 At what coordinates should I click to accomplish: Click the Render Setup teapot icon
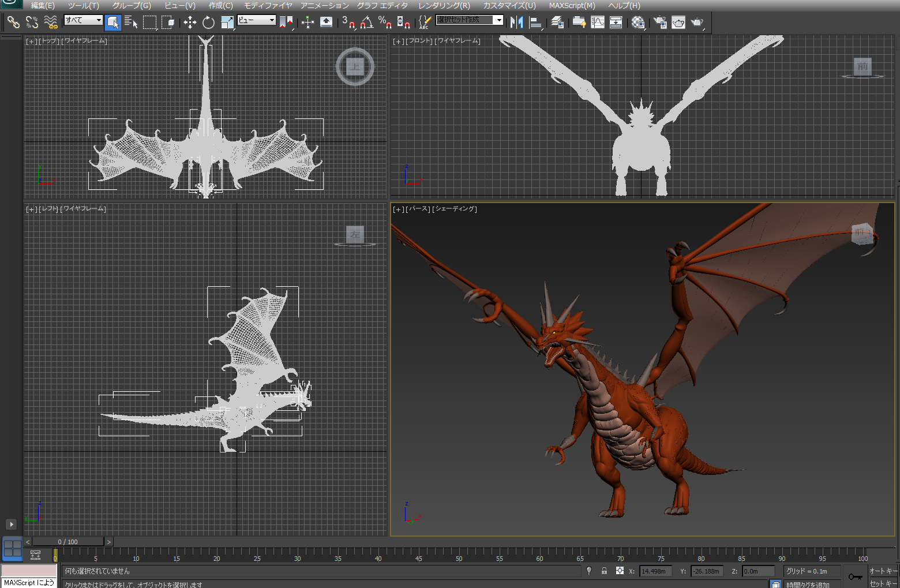[660, 23]
